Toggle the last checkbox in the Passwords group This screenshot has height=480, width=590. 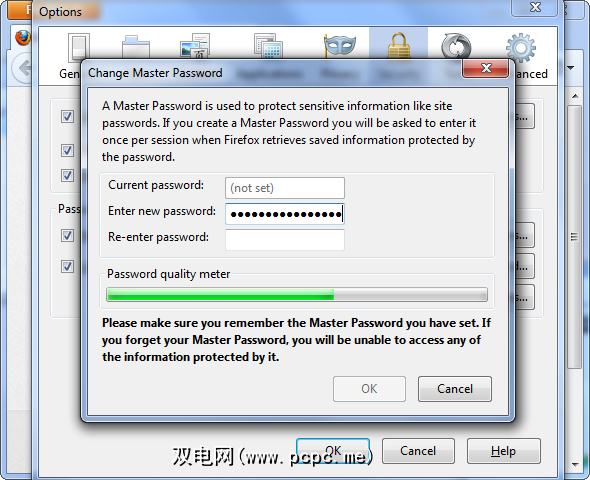click(67, 266)
